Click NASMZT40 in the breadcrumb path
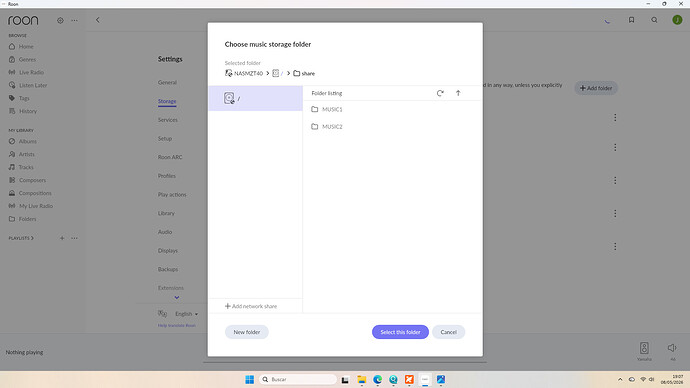 point(244,73)
